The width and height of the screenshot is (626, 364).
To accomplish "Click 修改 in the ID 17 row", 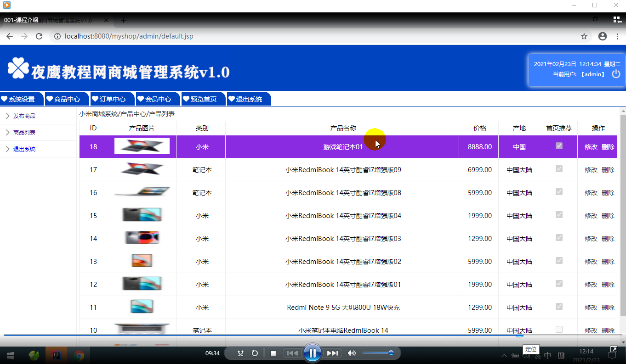I will click(x=591, y=170).
